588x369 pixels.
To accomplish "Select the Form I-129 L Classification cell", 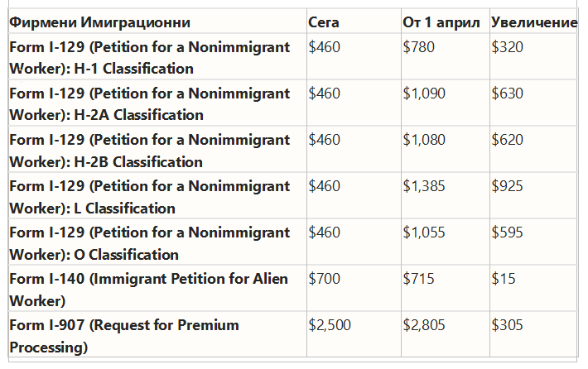I will tap(157, 196).
